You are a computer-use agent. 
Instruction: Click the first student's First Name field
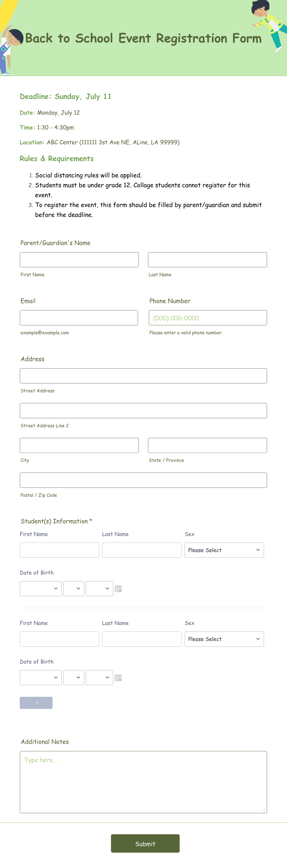(59, 550)
